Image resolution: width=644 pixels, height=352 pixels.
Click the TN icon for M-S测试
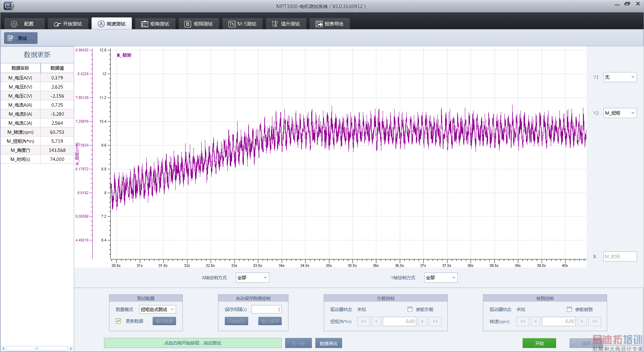click(232, 24)
